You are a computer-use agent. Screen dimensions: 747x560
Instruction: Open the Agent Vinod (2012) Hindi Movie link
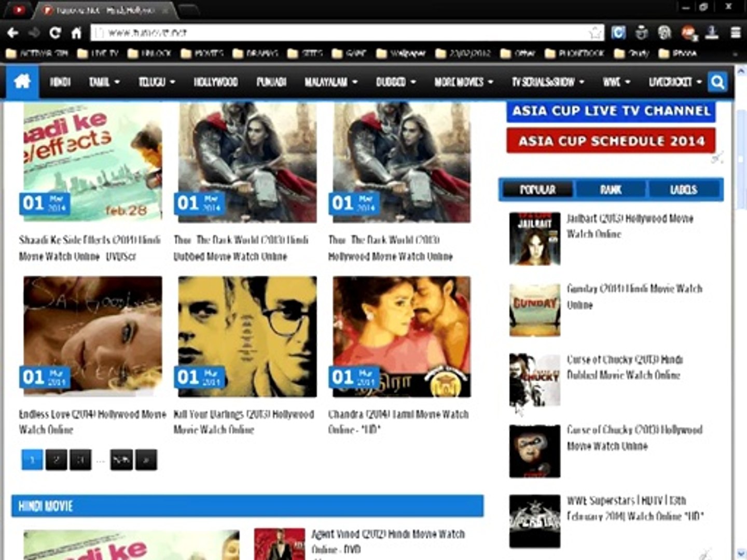point(388,541)
